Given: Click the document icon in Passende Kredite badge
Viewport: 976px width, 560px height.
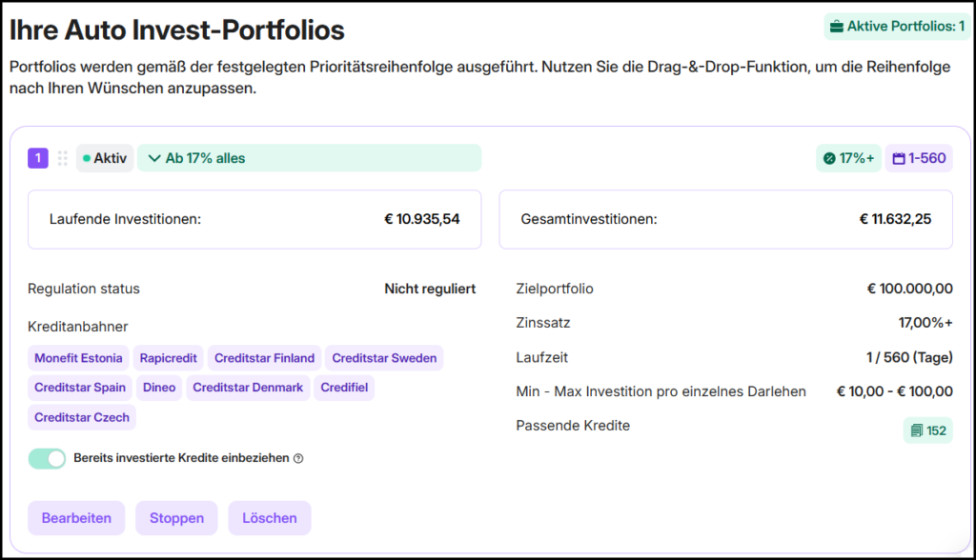Looking at the screenshot, I should tap(916, 430).
